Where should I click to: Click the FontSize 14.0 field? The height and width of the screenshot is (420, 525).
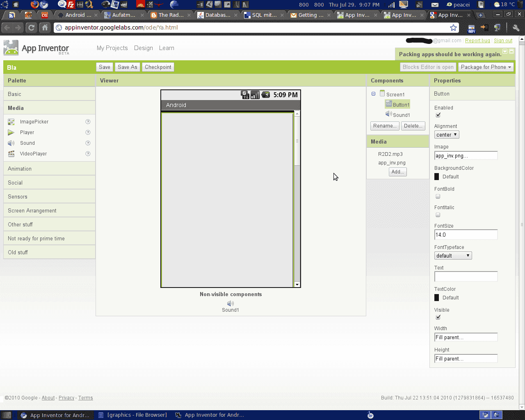466,235
